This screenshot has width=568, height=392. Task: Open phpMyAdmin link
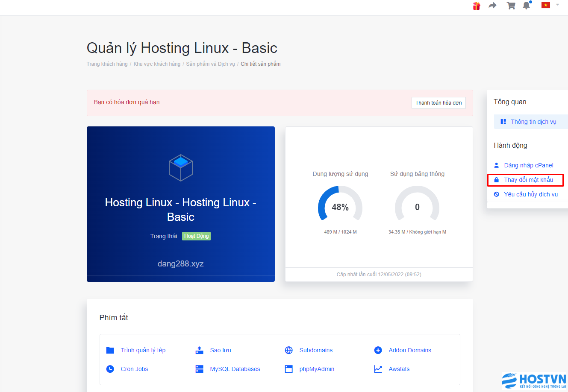[x=317, y=369]
